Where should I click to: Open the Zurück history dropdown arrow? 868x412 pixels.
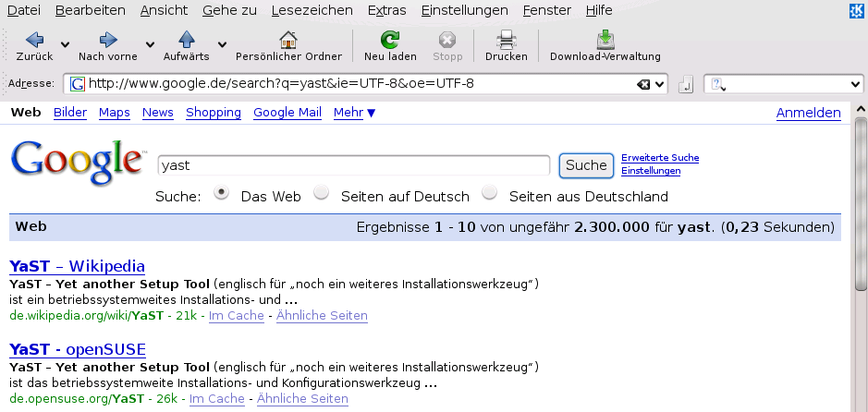(x=65, y=44)
